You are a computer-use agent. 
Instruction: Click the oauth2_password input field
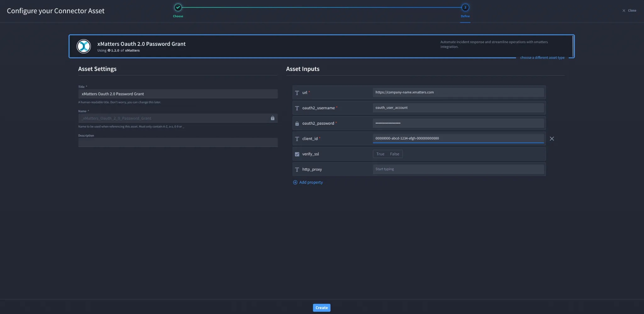[458, 123]
